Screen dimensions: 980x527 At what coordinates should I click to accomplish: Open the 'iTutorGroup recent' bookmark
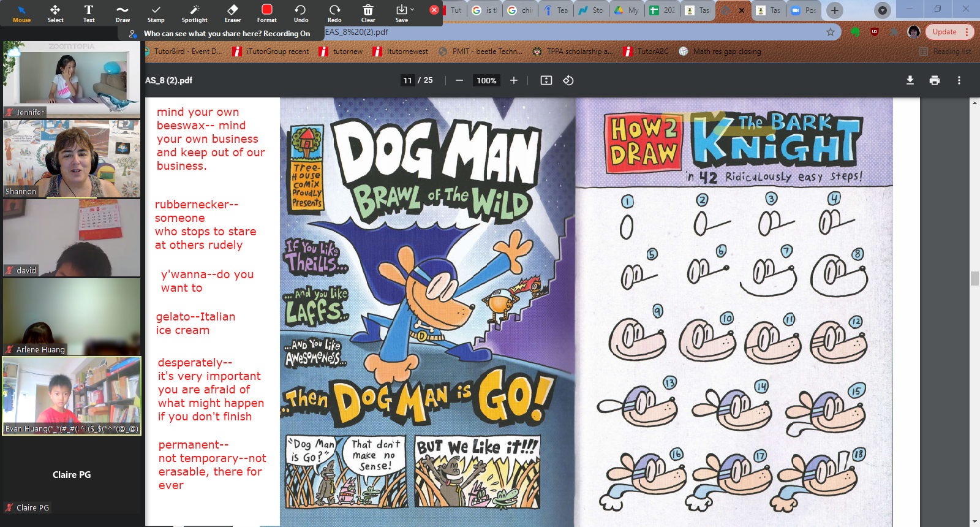coord(271,51)
